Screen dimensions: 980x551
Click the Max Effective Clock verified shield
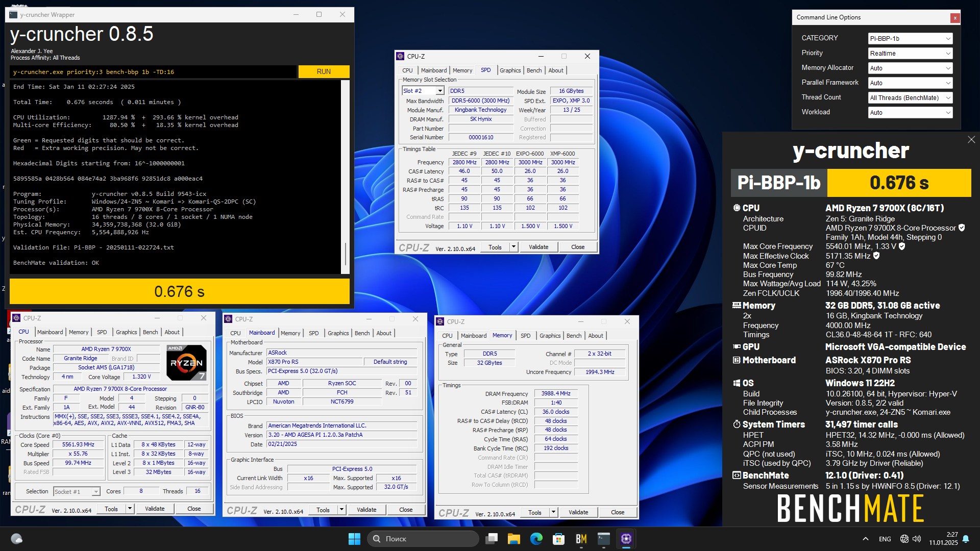coord(876,256)
